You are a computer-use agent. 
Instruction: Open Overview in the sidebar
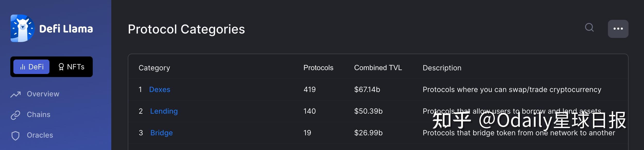point(43,94)
